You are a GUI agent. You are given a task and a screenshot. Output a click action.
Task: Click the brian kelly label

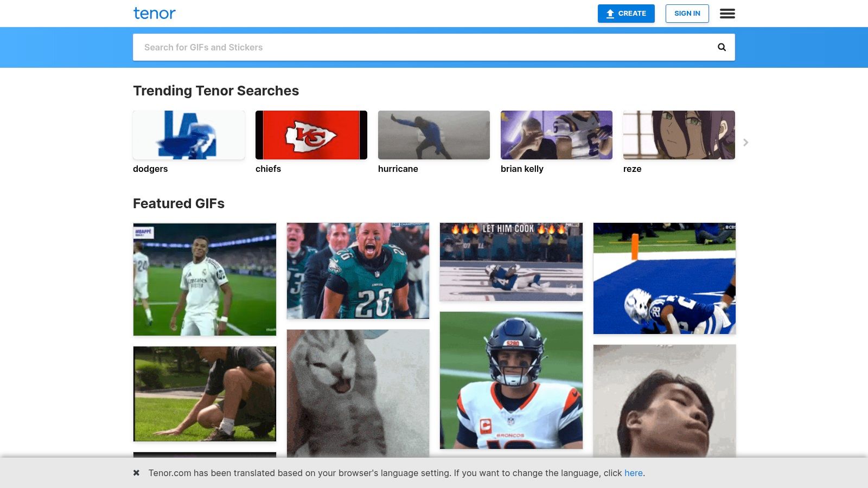[x=522, y=169]
